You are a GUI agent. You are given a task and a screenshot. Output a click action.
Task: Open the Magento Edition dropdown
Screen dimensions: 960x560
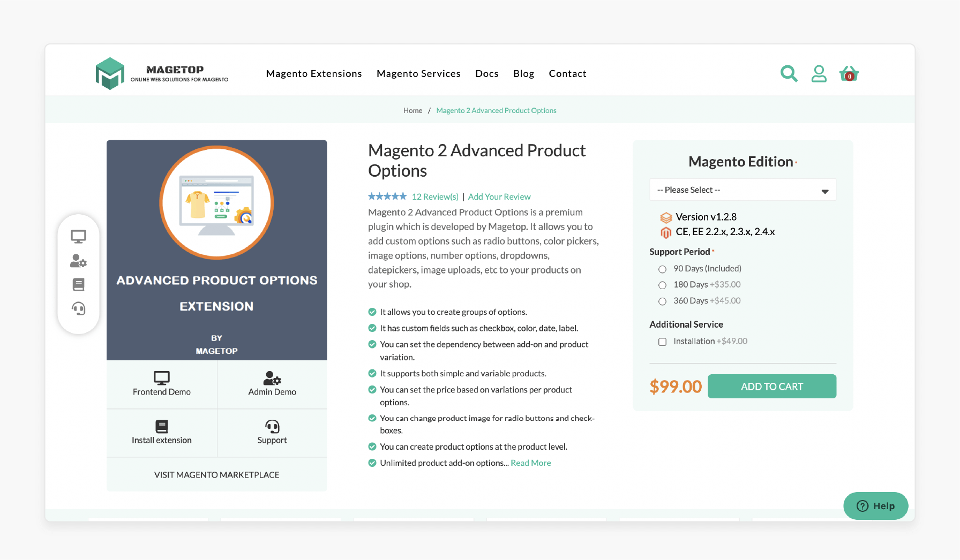point(742,190)
